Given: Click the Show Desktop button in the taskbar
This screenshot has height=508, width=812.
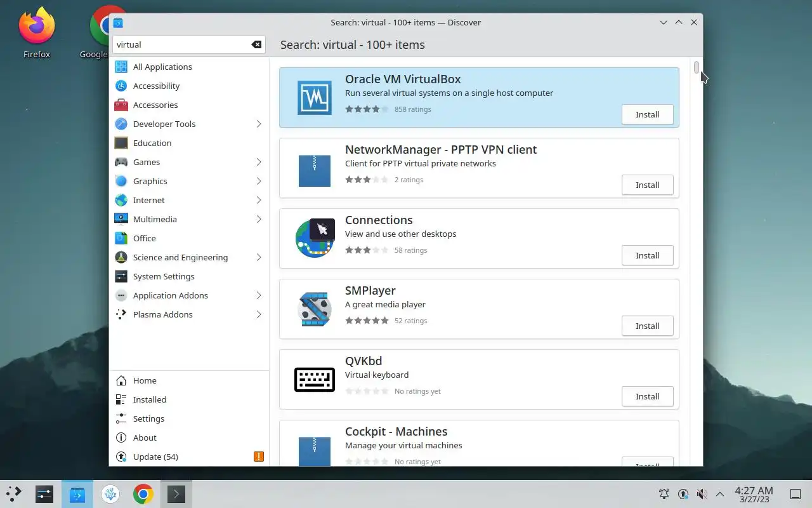Looking at the screenshot, I should pos(796,494).
